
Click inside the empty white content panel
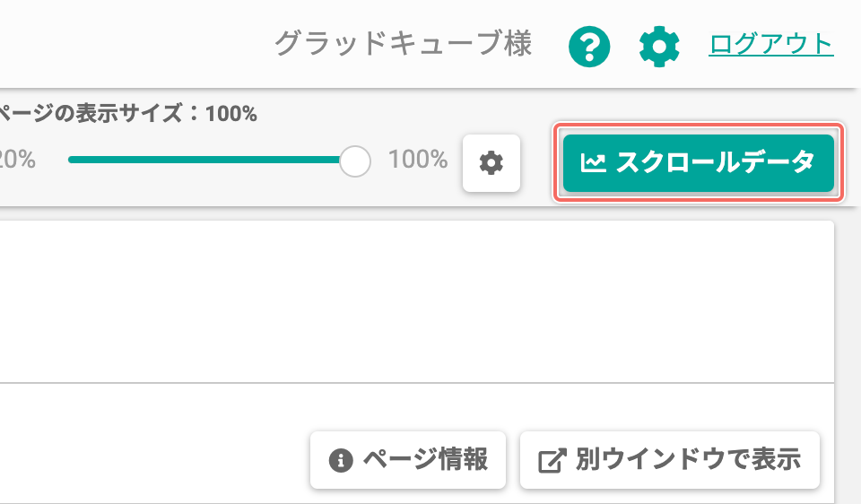(416, 302)
